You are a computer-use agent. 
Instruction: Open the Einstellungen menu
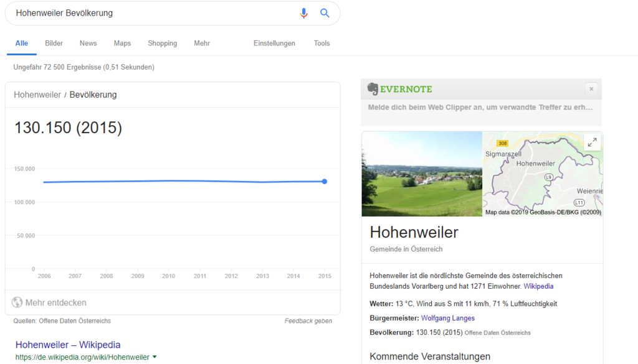pos(274,44)
